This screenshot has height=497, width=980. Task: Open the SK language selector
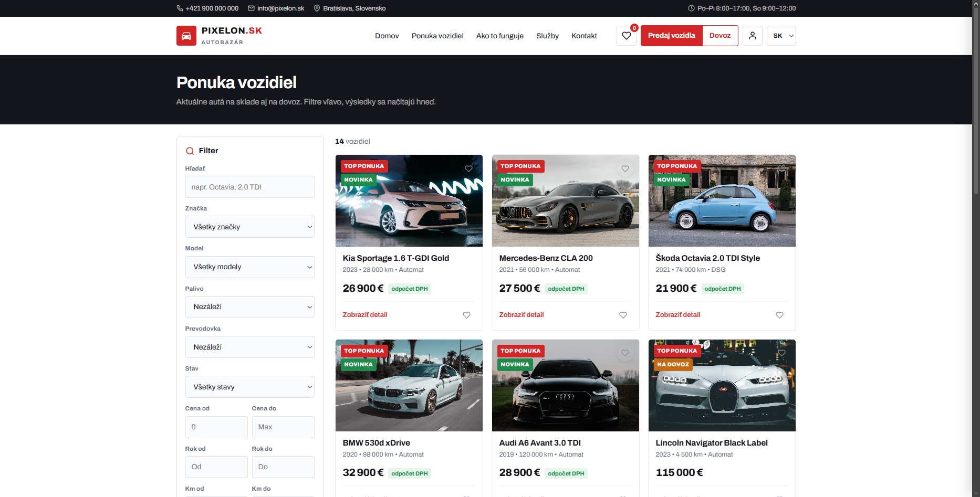(781, 36)
